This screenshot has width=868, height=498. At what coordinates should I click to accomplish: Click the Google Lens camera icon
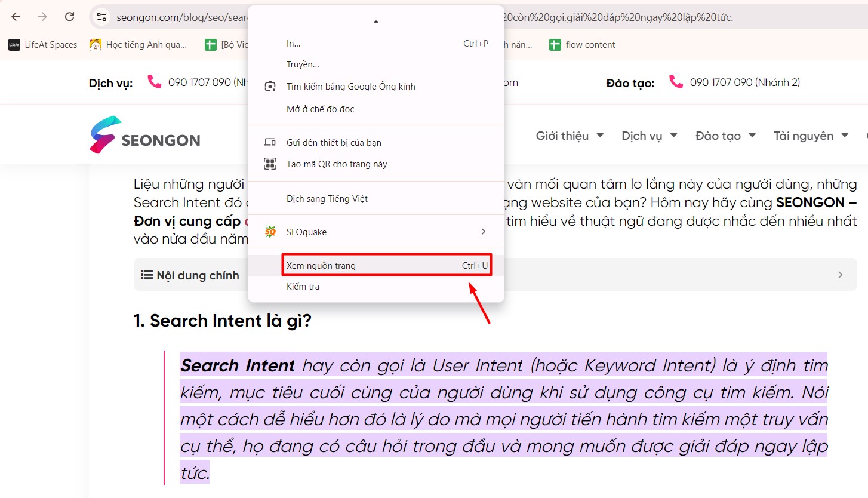tap(270, 87)
